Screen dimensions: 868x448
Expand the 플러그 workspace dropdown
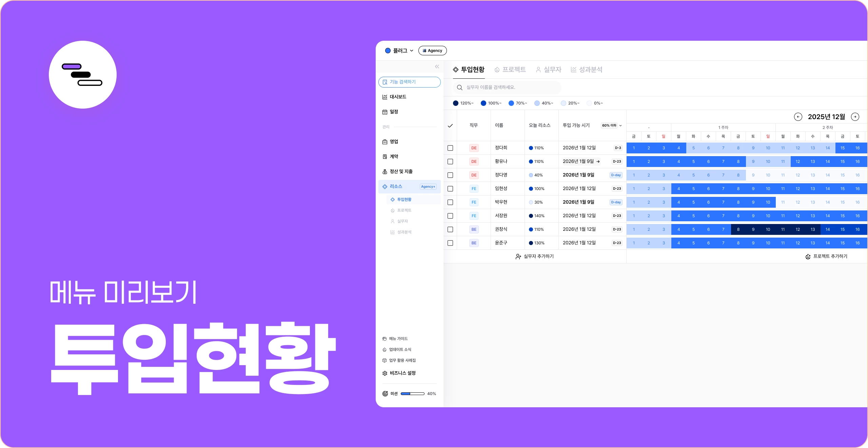[x=400, y=50]
